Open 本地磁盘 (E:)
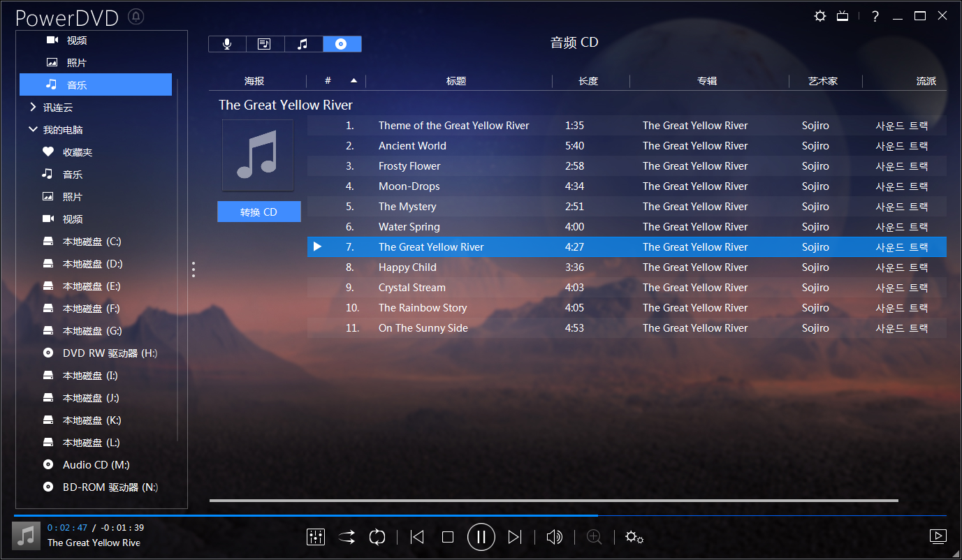Screen dimensions: 962x560 (x=92, y=286)
